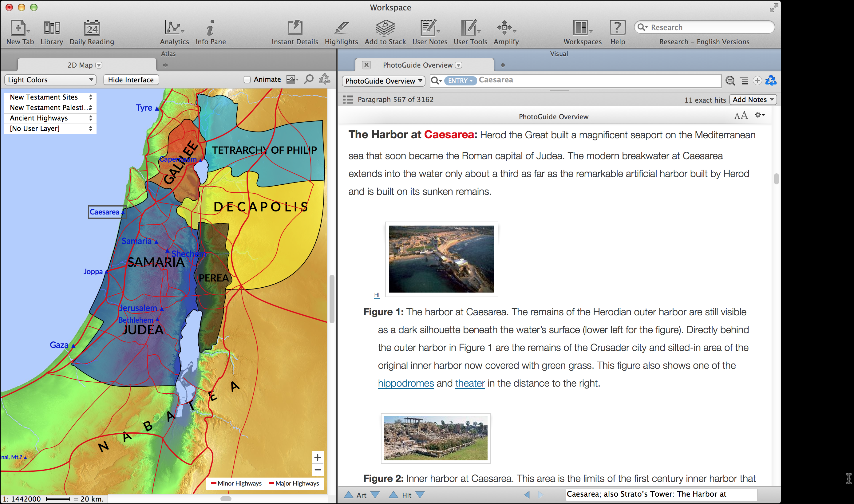The height and width of the screenshot is (504, 854).
Task: Select the 2D Map tab
Action: tap(80, 65)
